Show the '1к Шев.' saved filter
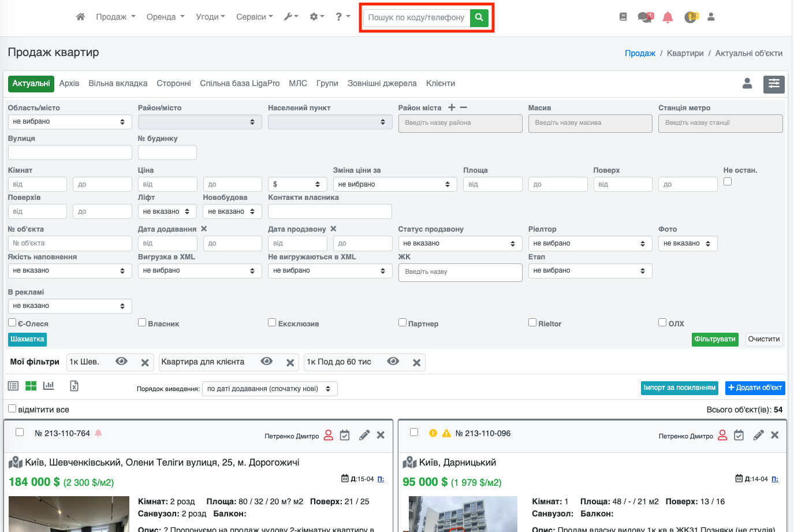This screenshot has width=794, height=532. (121, 362)
